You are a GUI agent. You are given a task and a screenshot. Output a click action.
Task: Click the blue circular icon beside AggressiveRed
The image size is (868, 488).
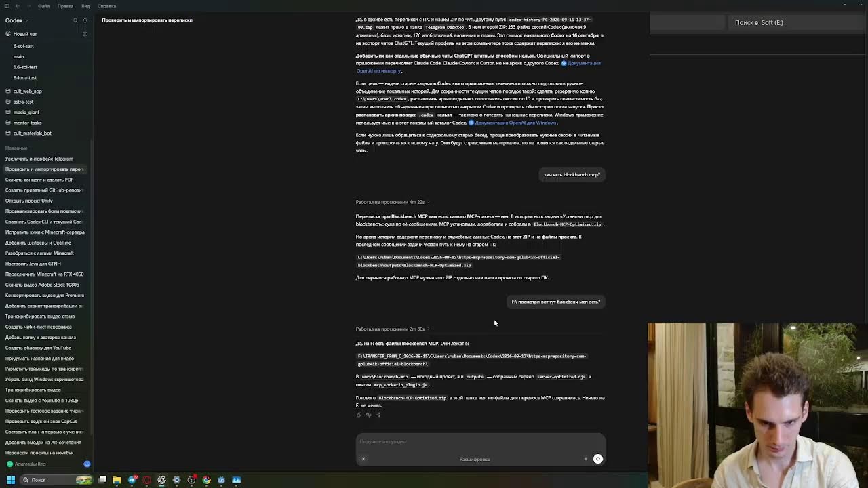[x=87, y=464]
